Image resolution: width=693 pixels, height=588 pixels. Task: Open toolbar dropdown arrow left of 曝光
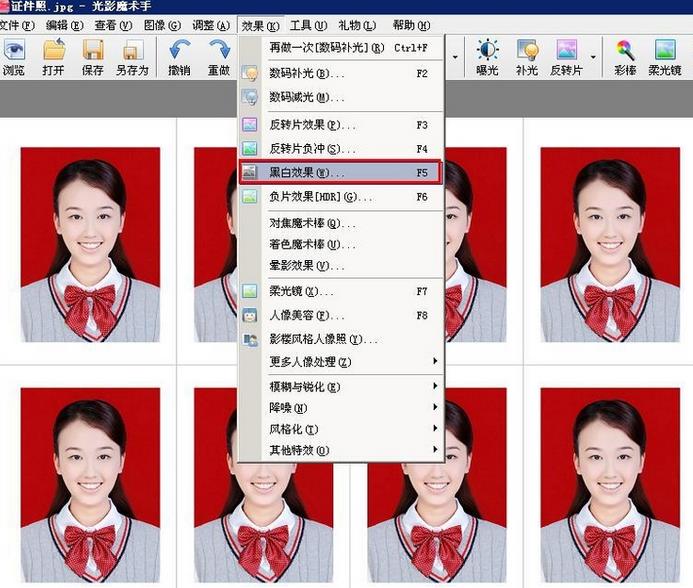[x=455, y=57]
